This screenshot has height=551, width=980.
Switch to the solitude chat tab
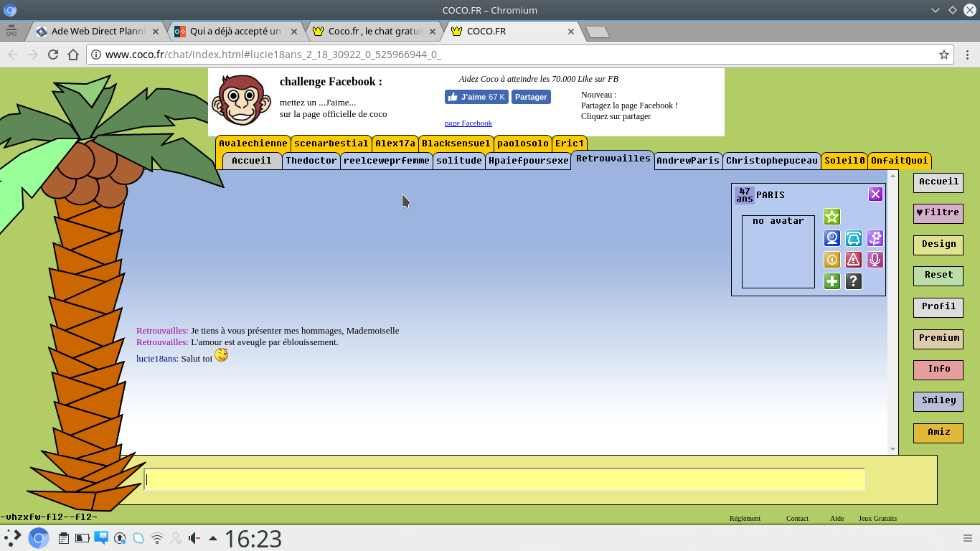pos(459,161)
